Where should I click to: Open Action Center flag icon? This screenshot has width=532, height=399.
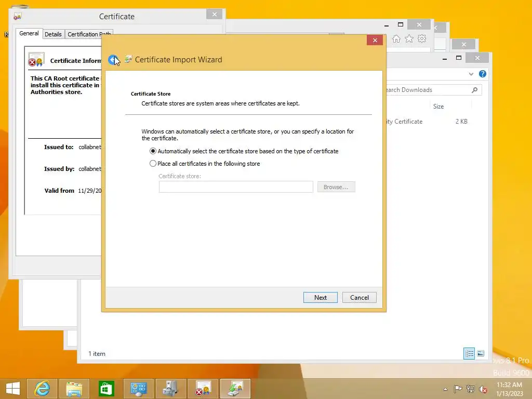point(458,389)
